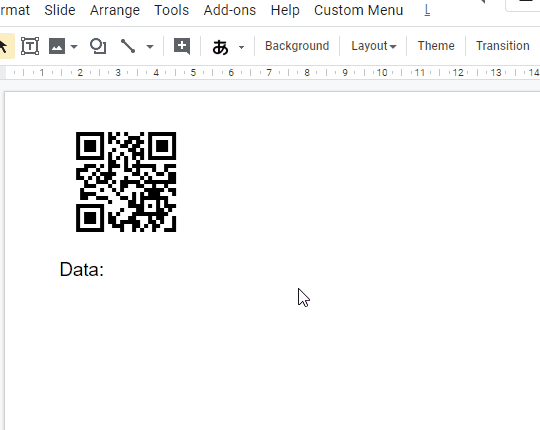Click the "Data:" text on the slide

coord(82,269)
